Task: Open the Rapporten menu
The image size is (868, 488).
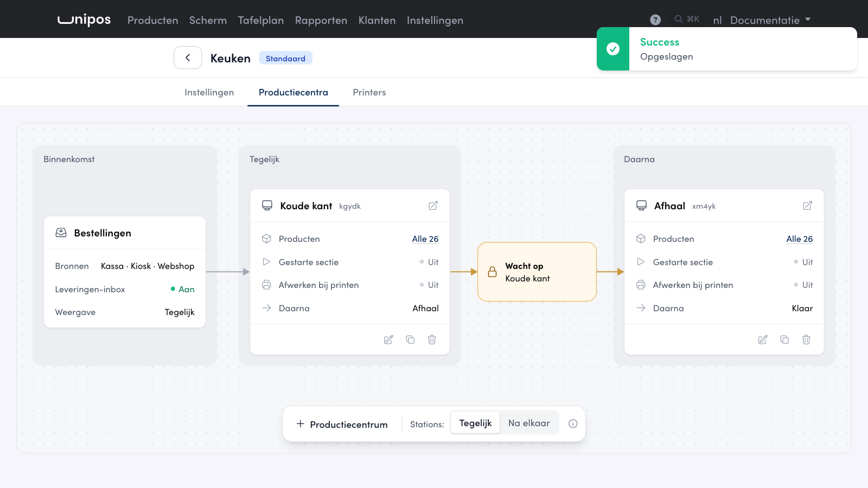Action: point(321,20)
